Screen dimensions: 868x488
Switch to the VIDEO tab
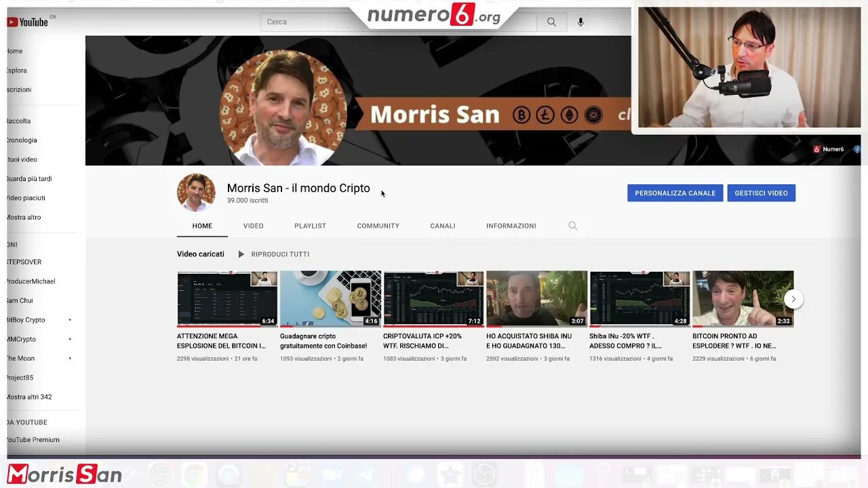254,226
